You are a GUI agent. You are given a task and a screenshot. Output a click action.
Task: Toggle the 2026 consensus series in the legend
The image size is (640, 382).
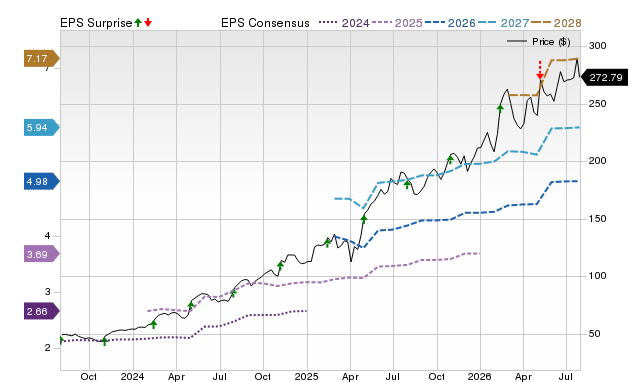click(450, 23)
